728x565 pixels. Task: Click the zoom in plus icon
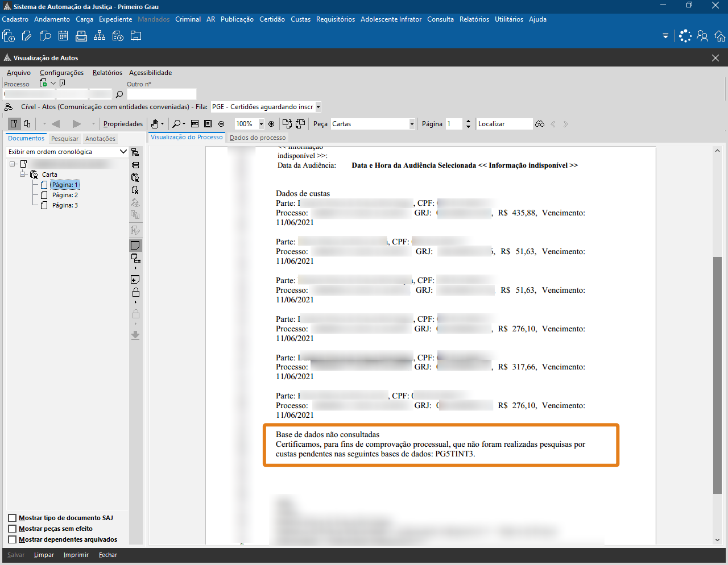(x=271, y=124)
